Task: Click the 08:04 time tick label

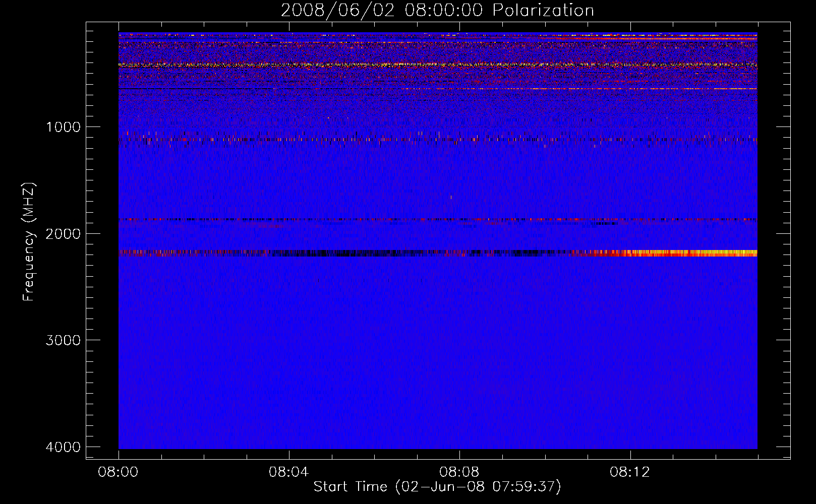Action: point(288,472)
